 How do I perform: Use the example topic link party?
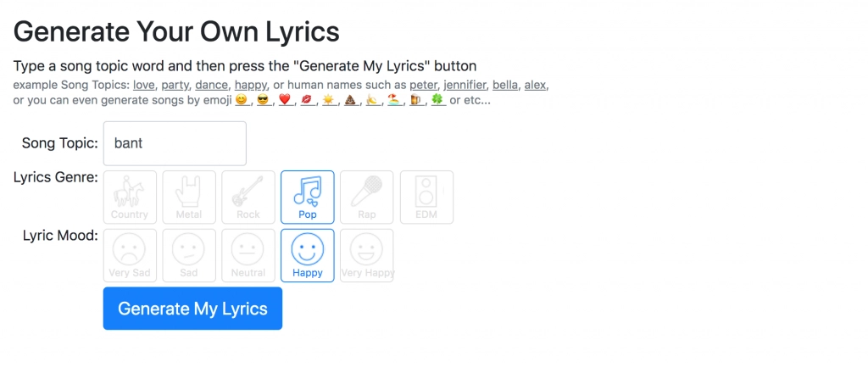[175, 86]
